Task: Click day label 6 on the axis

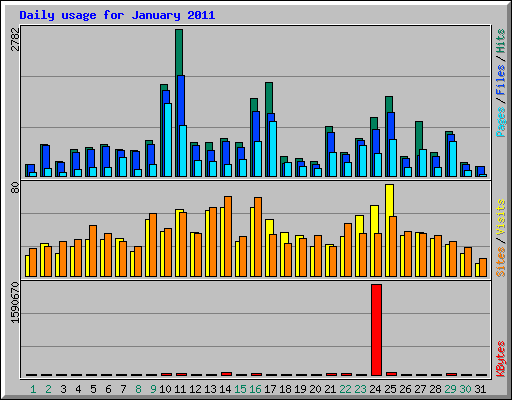Action: (x=108, y=389)
